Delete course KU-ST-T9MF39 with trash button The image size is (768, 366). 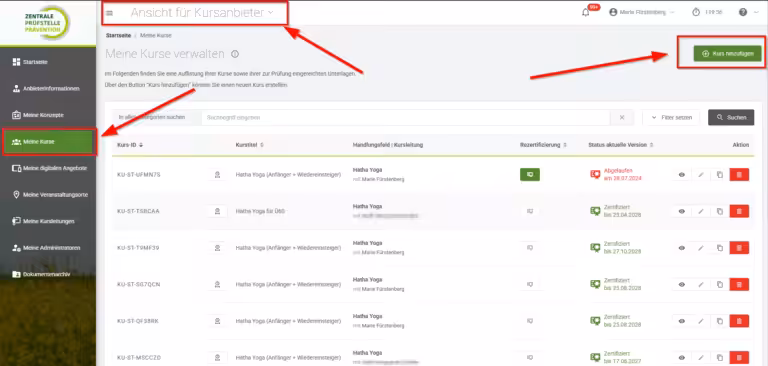[x=739, y=248]
